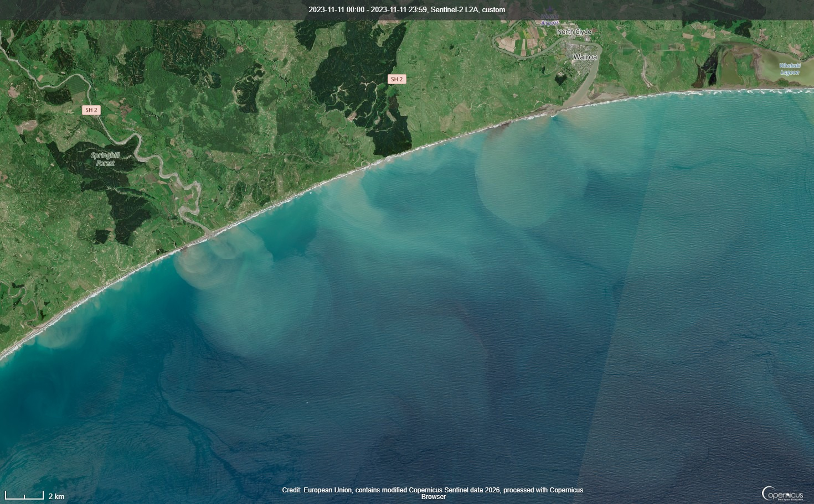Click the Copernicus logo
Screen dimensions: 814x504
click(782, 493)
